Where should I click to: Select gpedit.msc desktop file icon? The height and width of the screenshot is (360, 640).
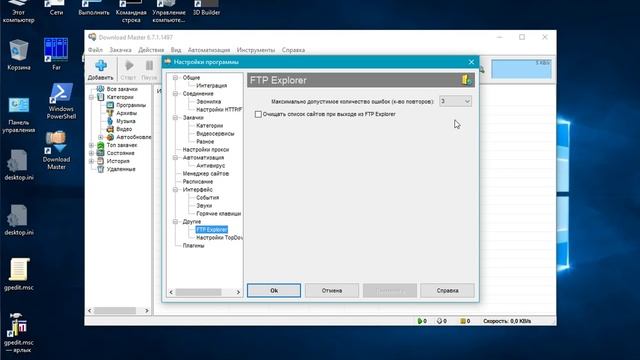[19, 269]
